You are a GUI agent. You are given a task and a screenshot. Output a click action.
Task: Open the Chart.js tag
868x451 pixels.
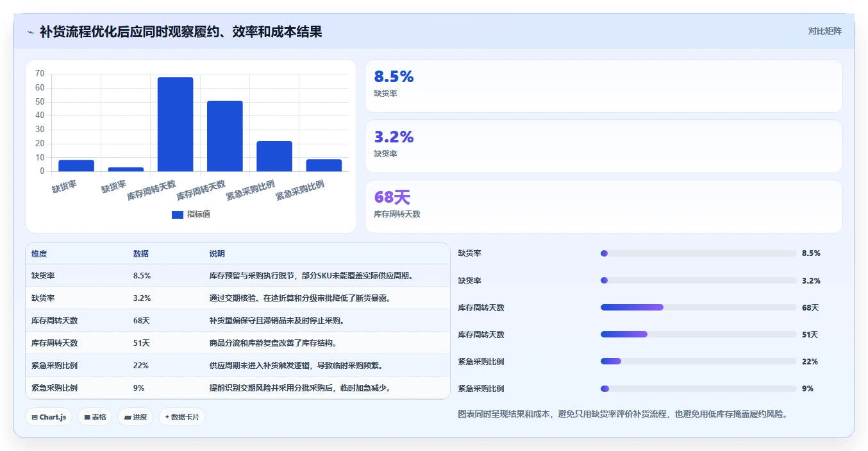pyautogui.click(x=49, y=417)
